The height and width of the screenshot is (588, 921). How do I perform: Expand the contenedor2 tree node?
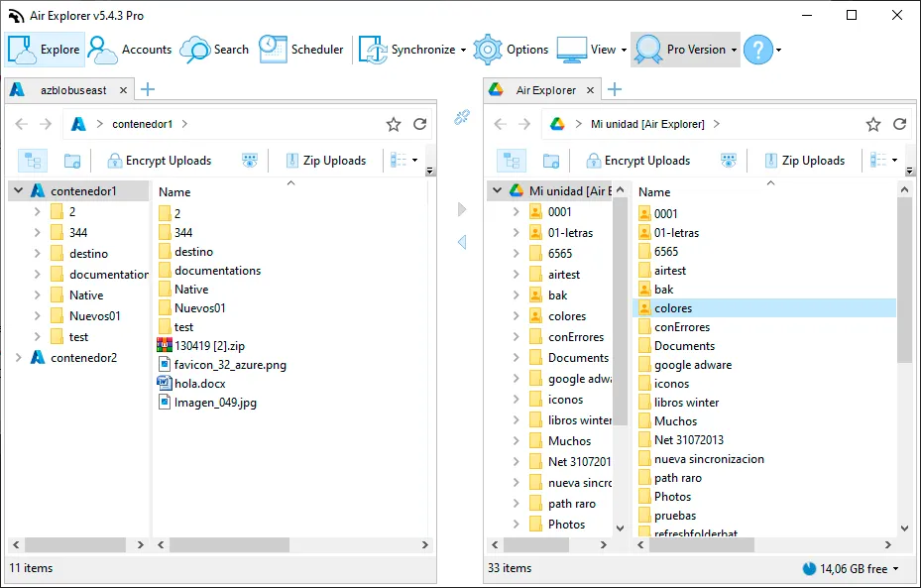click(x=18, y=358)
